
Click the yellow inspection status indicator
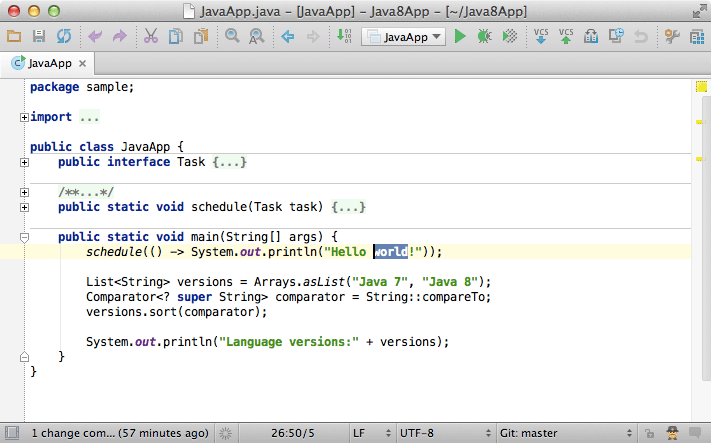[701, 87]
